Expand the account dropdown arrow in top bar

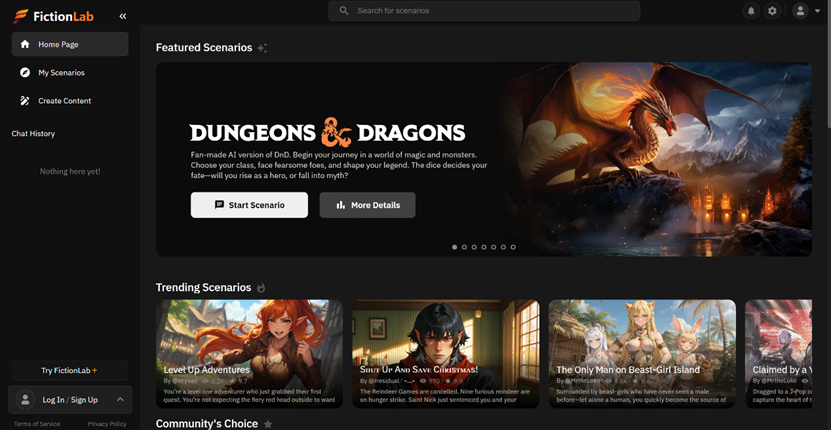click(818, 11)
